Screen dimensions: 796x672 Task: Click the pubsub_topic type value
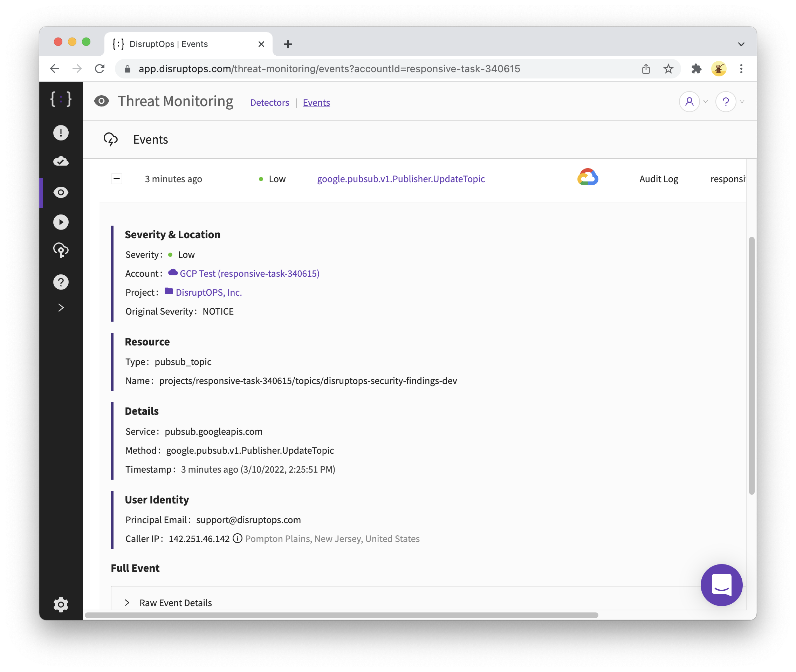183,362
